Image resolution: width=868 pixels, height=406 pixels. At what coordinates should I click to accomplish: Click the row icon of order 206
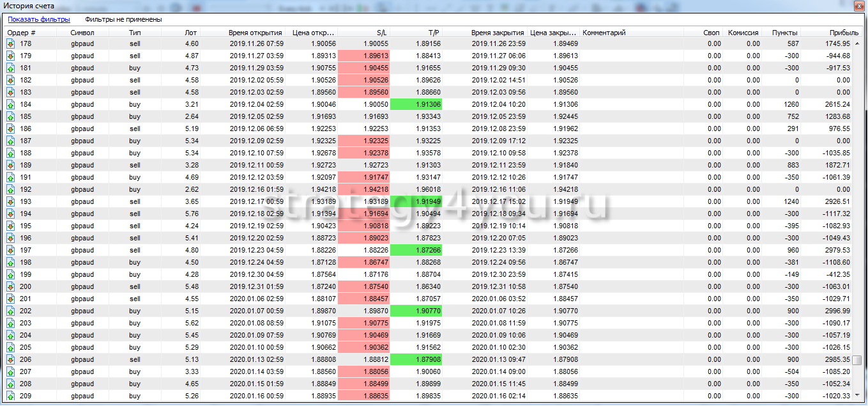click(10, 359)
